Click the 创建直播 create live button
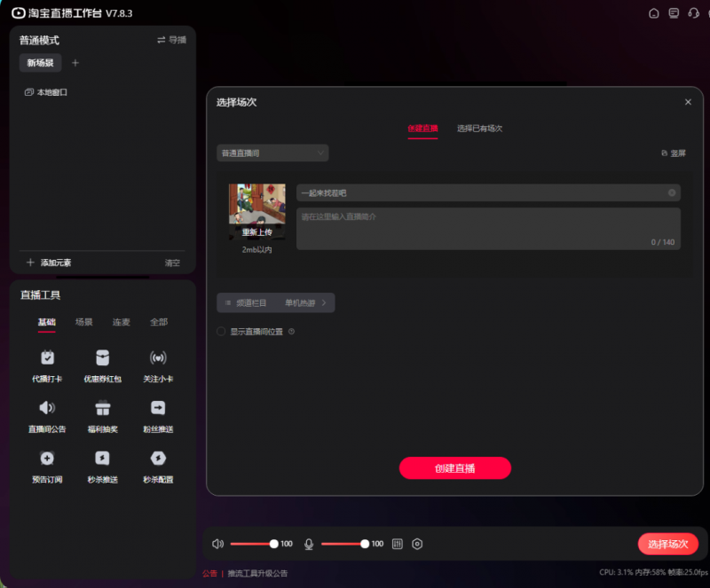 point(455,467)
